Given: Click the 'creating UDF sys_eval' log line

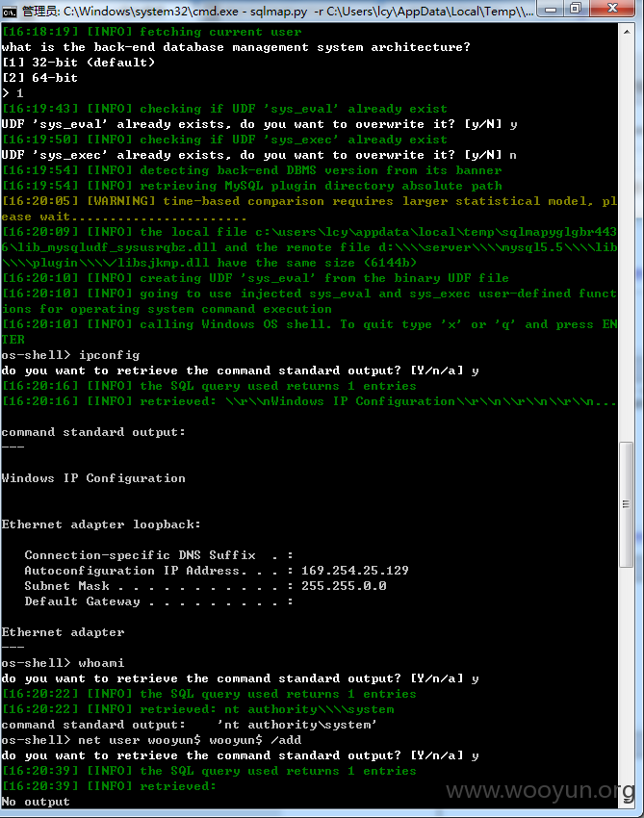Looking at the screenshot, I should pos(255,278).
